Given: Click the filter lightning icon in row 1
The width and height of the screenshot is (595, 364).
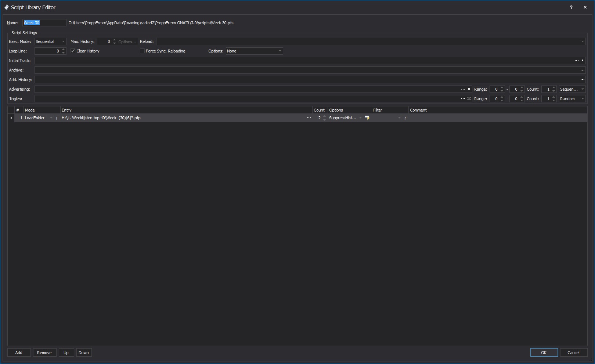Looking at the screenshot, I should (367, 118).
